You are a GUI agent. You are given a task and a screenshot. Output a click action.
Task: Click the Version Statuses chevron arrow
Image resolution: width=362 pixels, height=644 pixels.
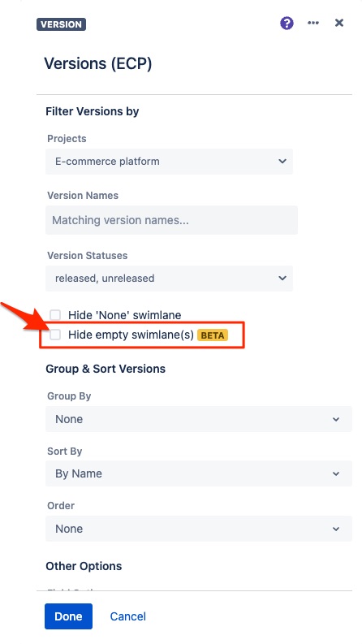click(x=282, y=279)
